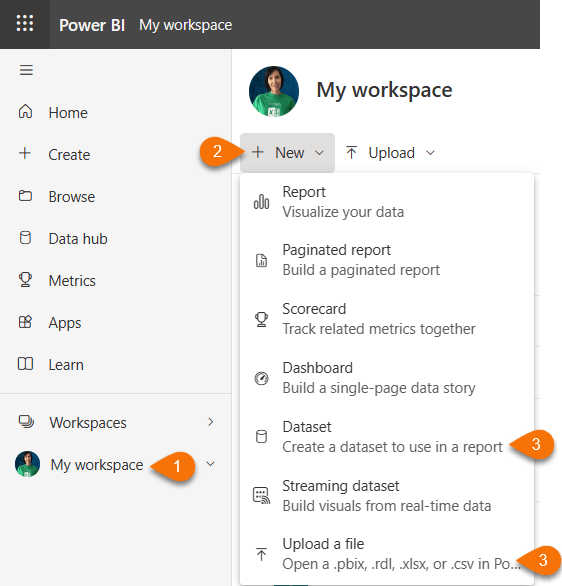This screenshot has width=562, height=586.
Task: Click the Upload a file arrow icon
Action: 262,554
